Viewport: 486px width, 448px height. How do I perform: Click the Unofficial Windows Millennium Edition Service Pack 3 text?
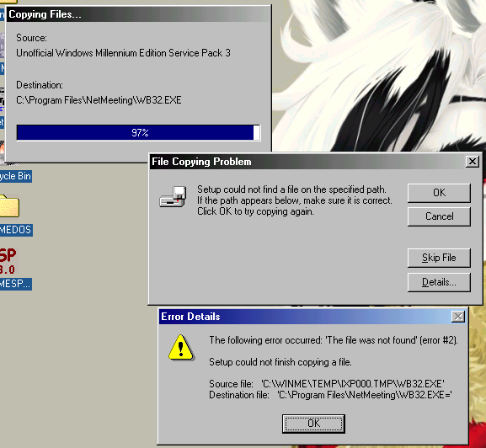tap(123, 53)
